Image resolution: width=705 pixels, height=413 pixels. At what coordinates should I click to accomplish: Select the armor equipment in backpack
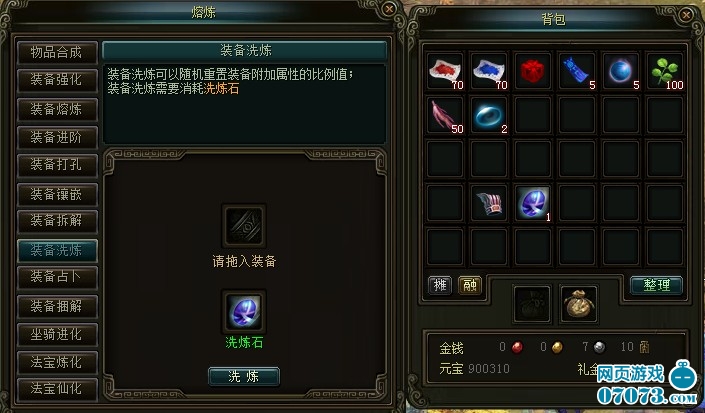coord(489,204)
